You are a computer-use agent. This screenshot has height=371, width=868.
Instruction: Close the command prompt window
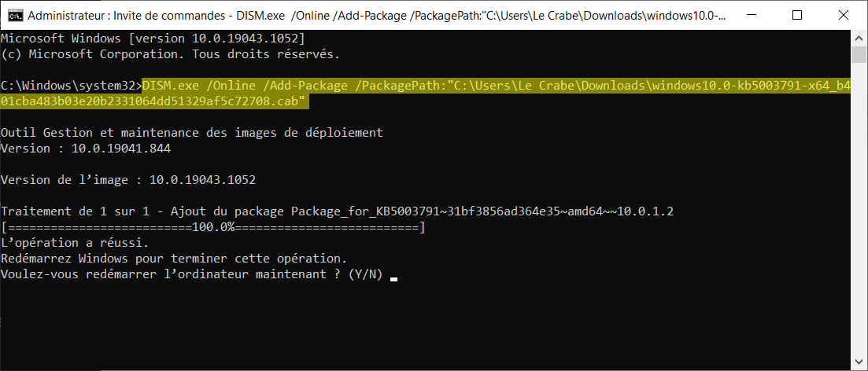[844, 16]
